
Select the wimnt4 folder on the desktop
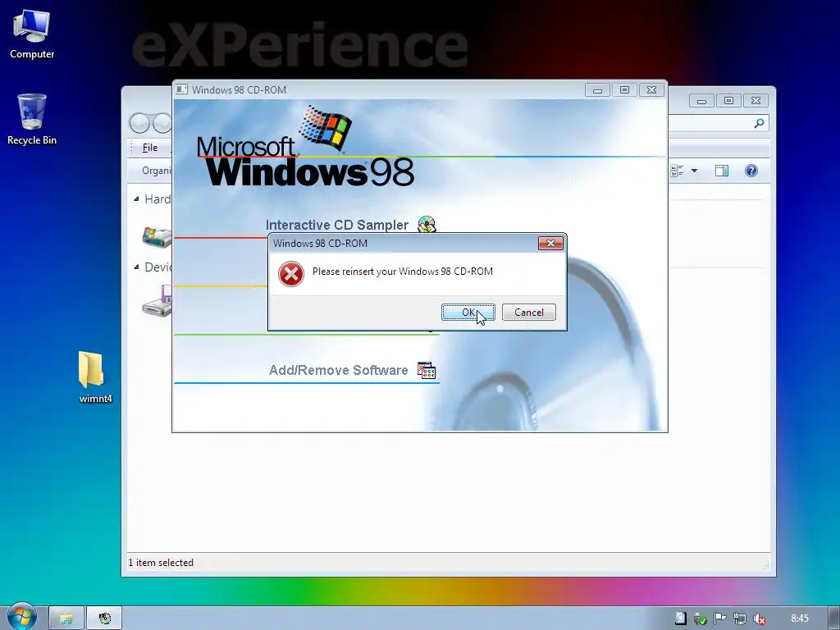coord(95,377)
